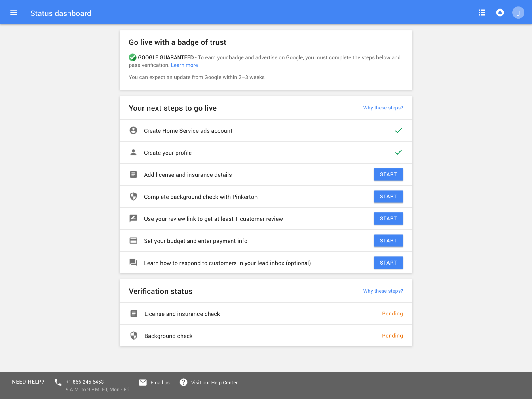Screen dimensions: 532x399
Task: Click the phone number +1-866-246-6453
Action: click(x=85, y=382)
